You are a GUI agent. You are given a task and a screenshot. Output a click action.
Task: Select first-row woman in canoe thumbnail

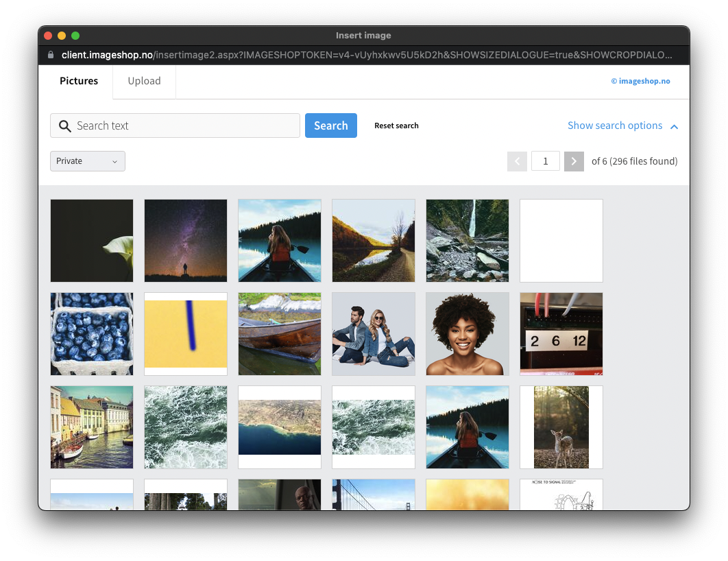tap(280, 241)
